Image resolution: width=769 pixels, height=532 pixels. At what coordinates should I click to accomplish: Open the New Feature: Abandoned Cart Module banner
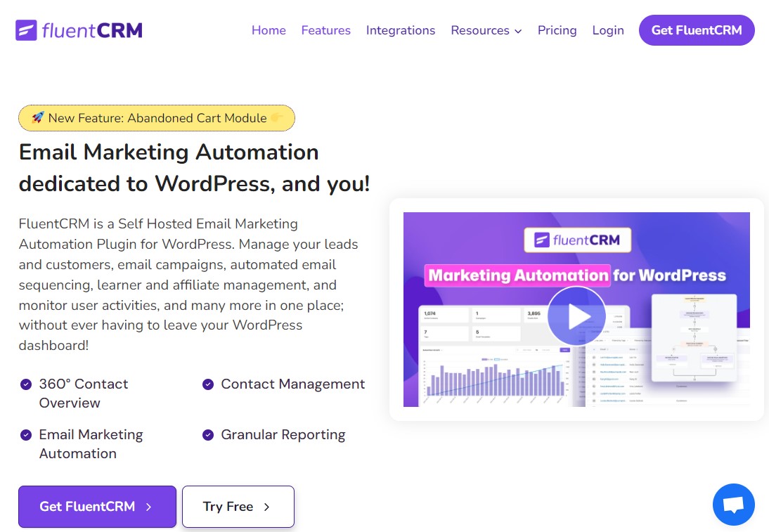click(x=157, y=118)
